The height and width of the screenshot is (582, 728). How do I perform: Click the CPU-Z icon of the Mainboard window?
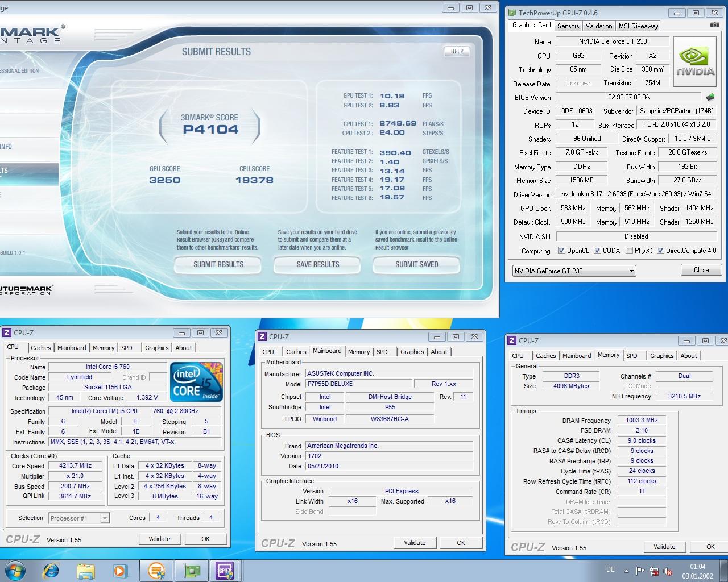coord(262,336)
